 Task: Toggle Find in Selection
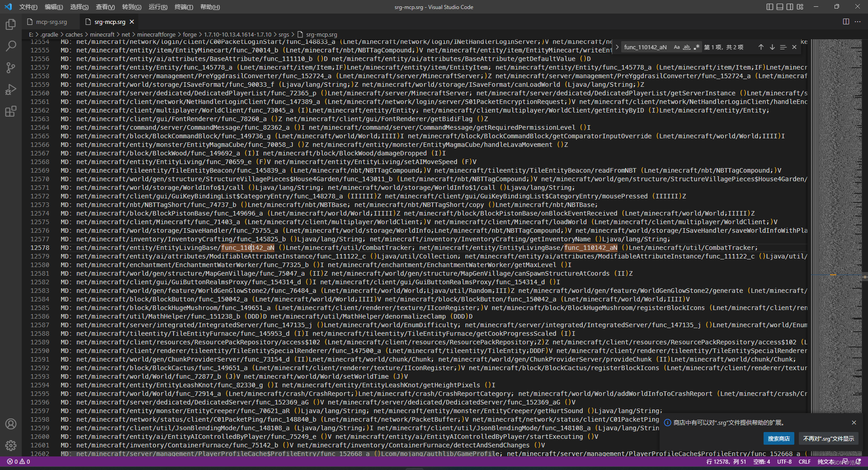click(x=783, y=47)
